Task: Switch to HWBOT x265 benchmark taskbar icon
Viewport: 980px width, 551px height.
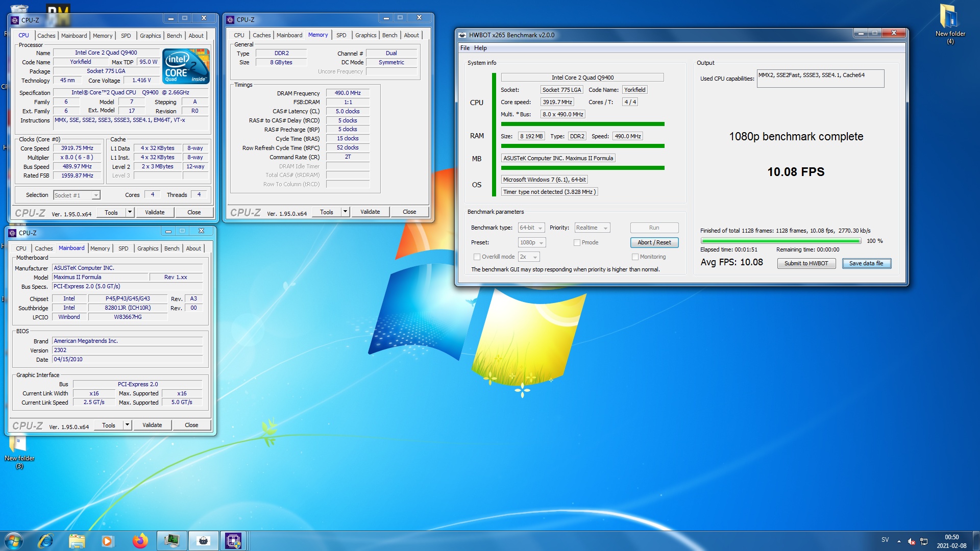Action: [203, 541]
